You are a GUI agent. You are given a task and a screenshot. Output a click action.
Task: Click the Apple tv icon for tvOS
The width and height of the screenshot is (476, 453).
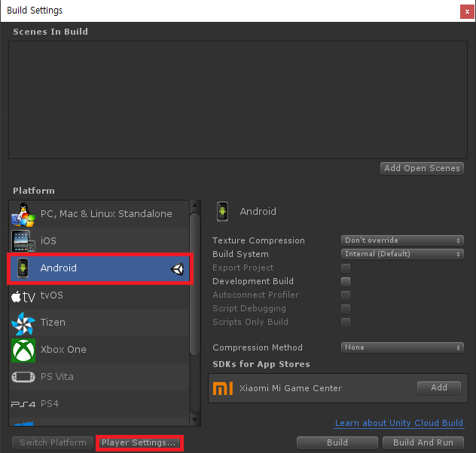point(23,296)
